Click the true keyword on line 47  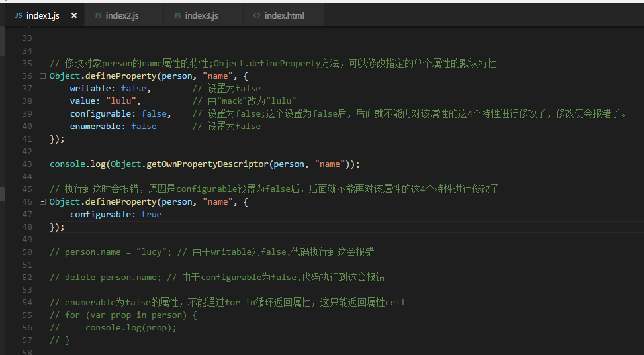[151, 215]
